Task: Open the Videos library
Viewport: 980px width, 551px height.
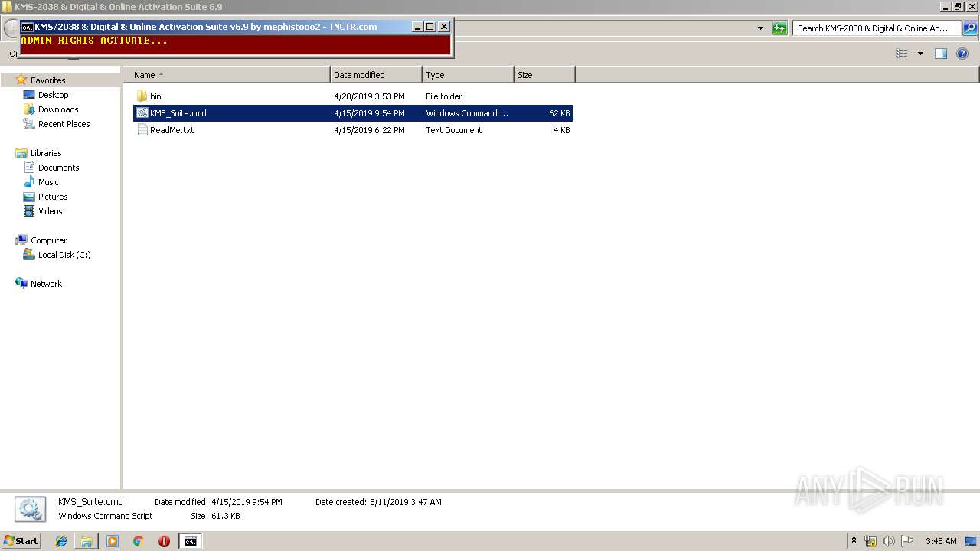Action: (51, 211)
